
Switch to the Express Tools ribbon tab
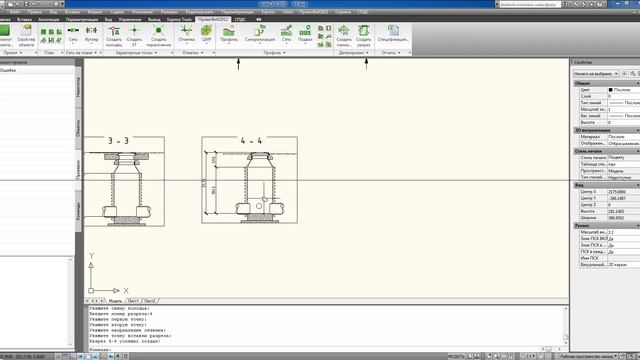(179, 19)
